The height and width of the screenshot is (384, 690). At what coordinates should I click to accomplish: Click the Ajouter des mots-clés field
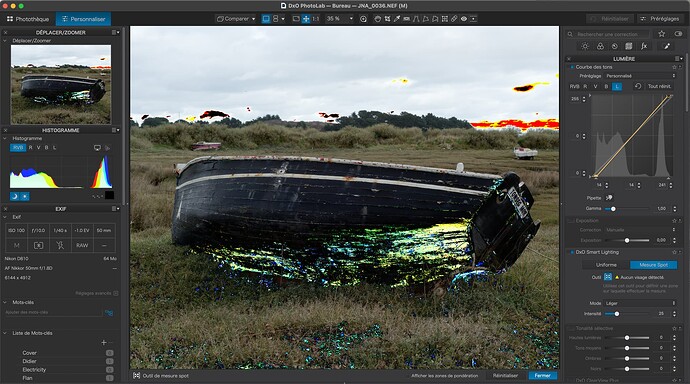(x=53, y=312)
